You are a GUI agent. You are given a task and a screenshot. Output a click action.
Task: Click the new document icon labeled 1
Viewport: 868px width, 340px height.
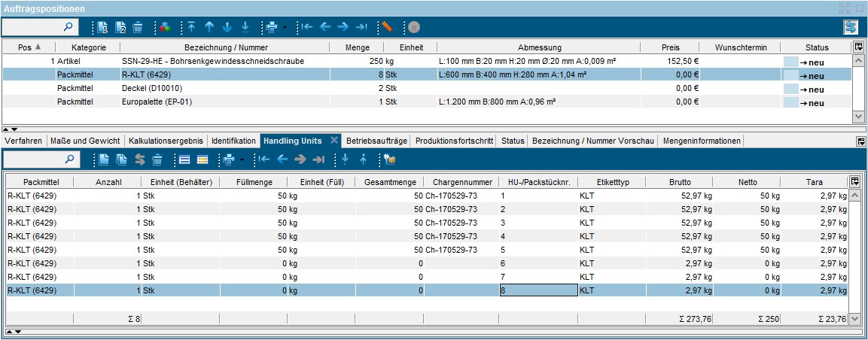coord(105,27)
